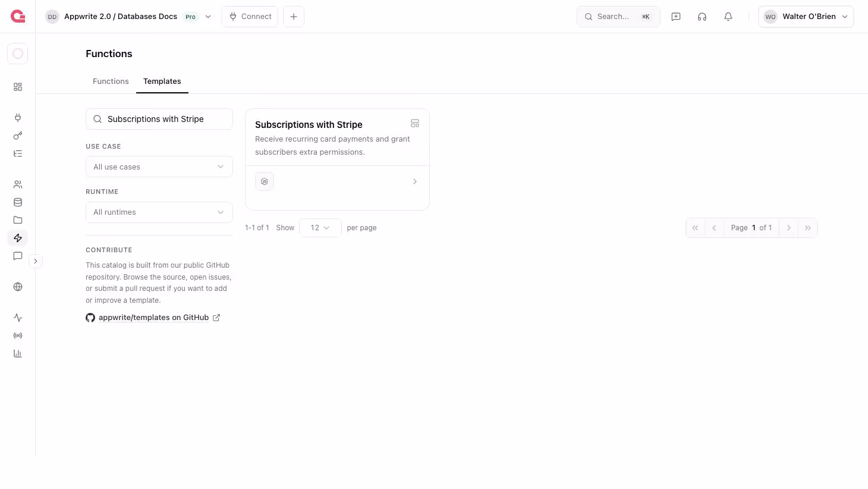
Task: Open the Databases cylinder icon
Action: [x=18, y=202]
